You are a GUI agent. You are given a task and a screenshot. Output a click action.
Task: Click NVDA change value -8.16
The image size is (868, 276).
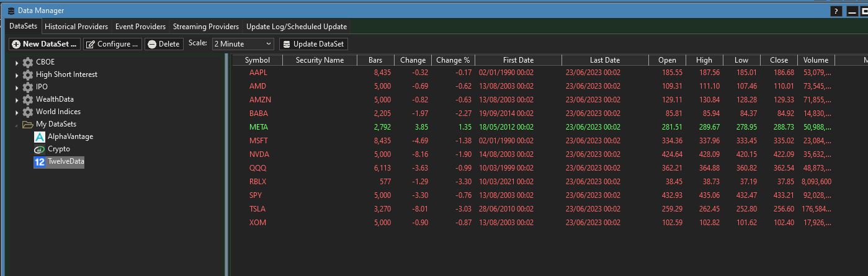click(x=420, y=154)
